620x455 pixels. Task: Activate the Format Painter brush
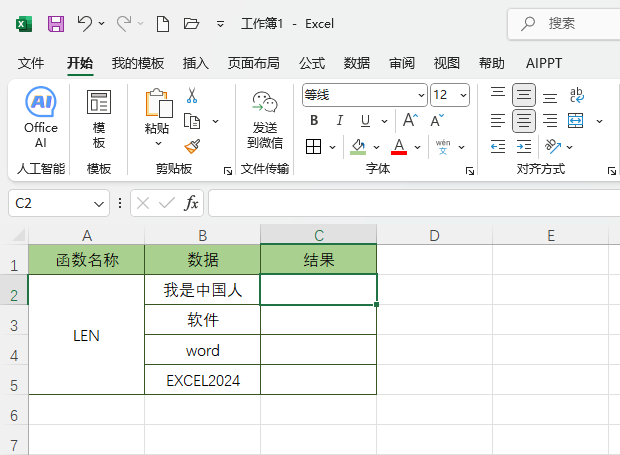point(192,147)
